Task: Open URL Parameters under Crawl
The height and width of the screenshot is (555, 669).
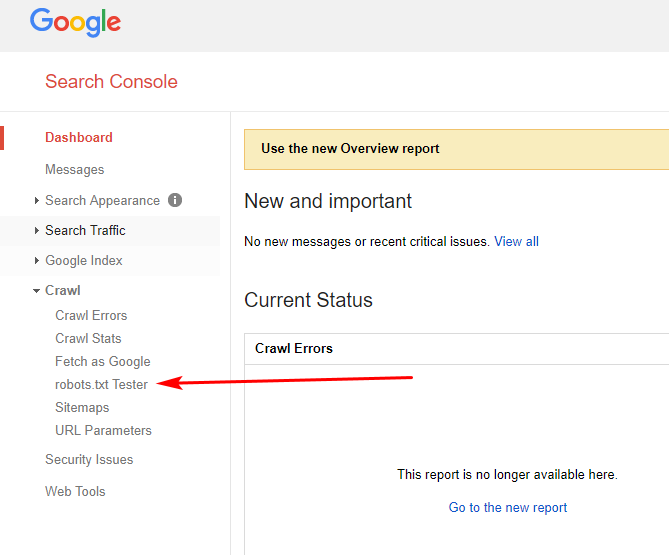Action: click(103, 430)
